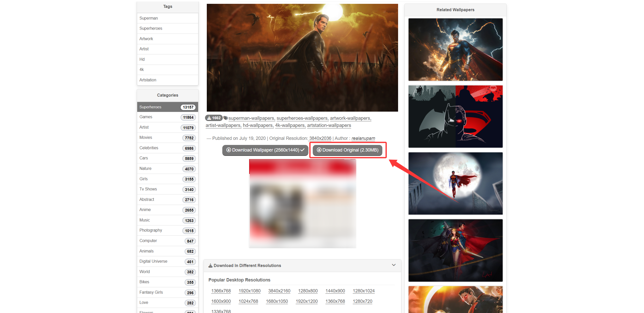Click the 4k-wallpapers tag link
Image resolution: width=644 pixels, height=313 pixels.
(290, 125)
